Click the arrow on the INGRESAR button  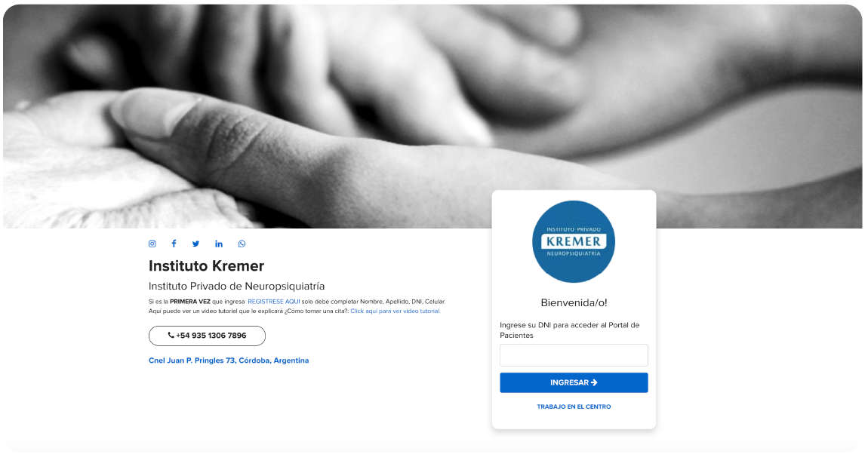tap(595, 383)
